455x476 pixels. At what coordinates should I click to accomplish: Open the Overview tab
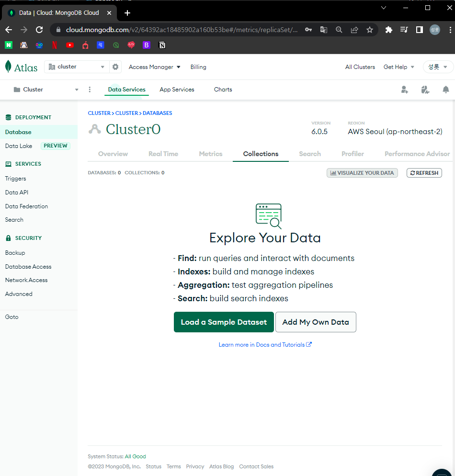113,154
